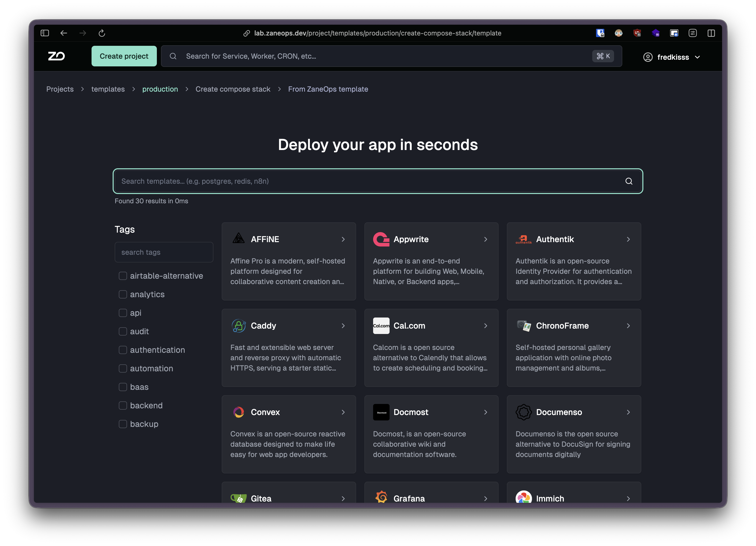Open the Gitea template card title
756x546 pixels.
click(261, 498)
